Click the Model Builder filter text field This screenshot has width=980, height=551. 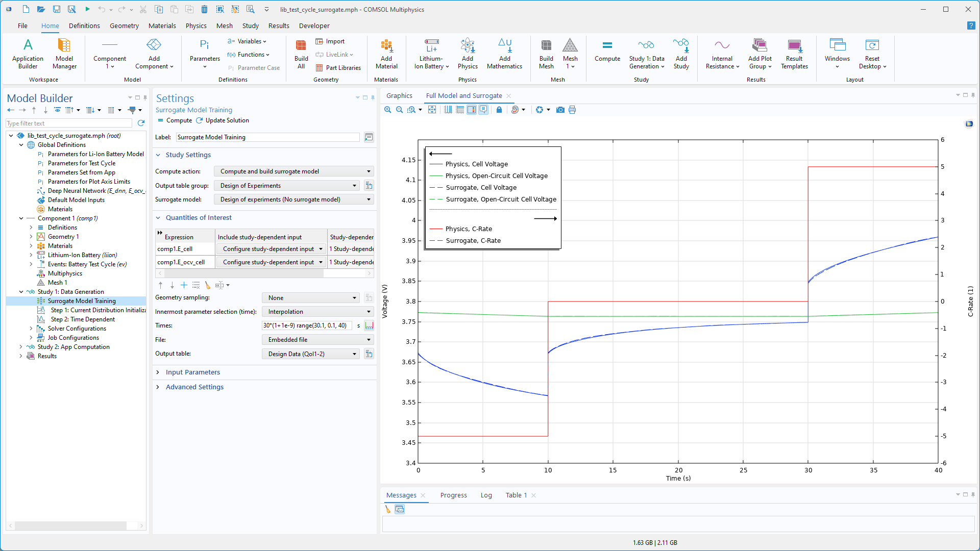pos(69,123)
